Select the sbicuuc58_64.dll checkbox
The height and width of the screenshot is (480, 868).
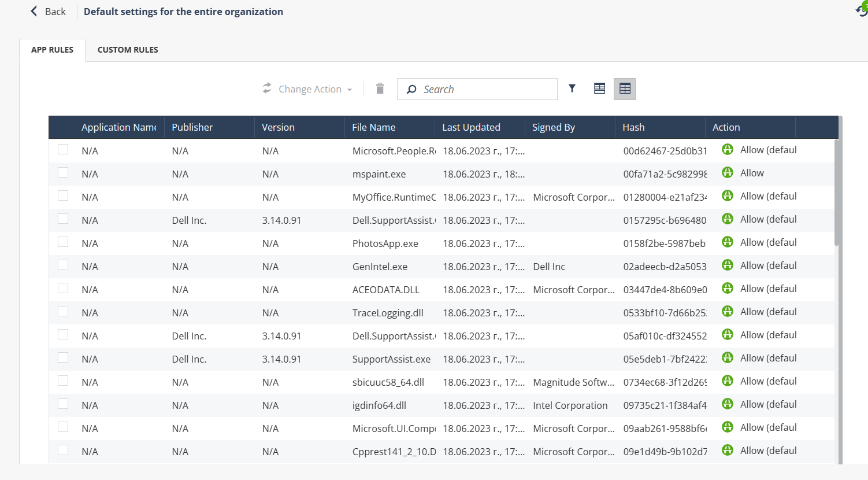63,381
